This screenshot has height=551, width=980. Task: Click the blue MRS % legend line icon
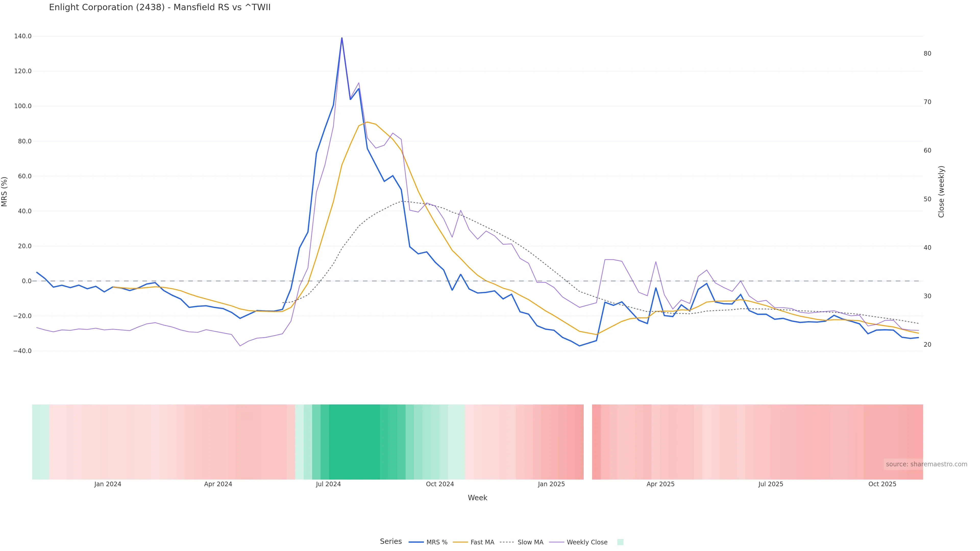pyautogui.click(x=416, y=542)
